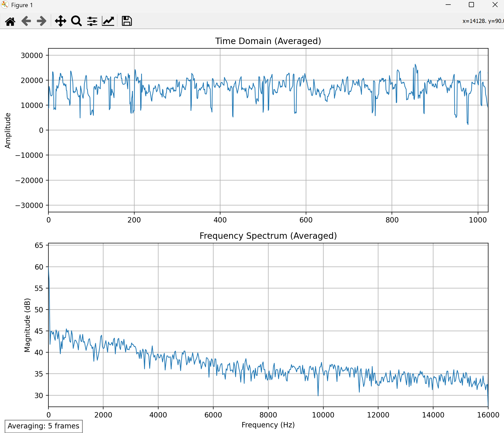504x433 pixels.
Task: Reset plot to original view with Home
Action: pos(10,21)
